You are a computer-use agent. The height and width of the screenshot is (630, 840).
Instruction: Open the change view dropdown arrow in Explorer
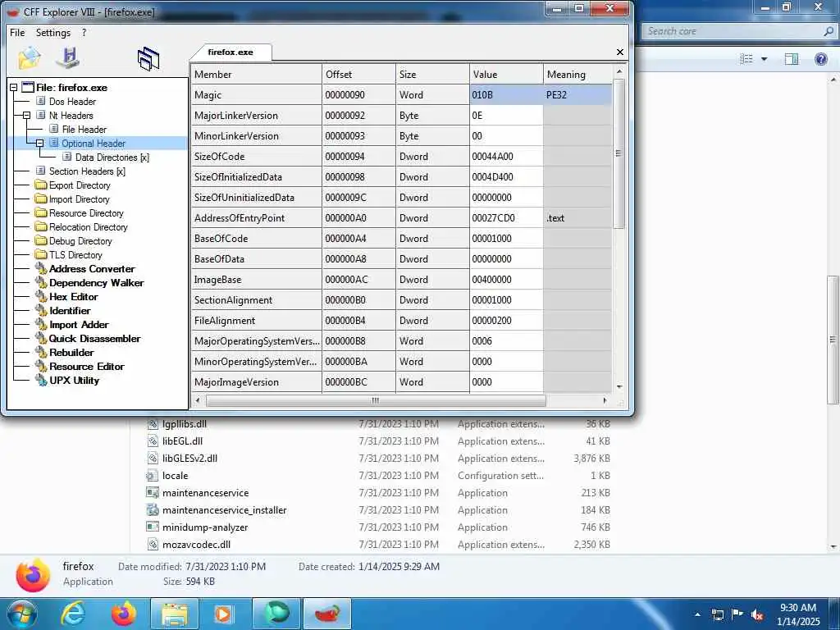765,59
